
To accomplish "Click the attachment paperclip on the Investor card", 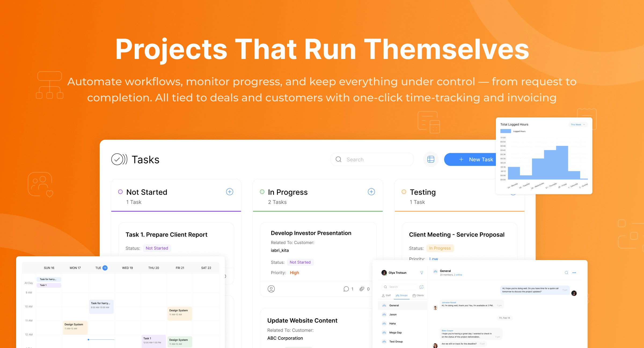I will (x=362, y=289).
